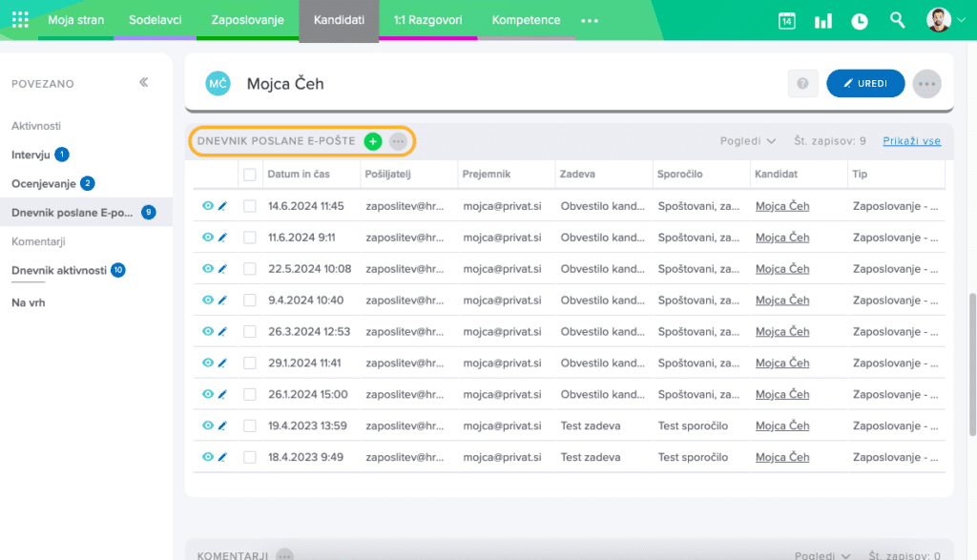Click the Prikaži vse link
977x560 pixels.
pyautogui.click(x=911, y=141)
